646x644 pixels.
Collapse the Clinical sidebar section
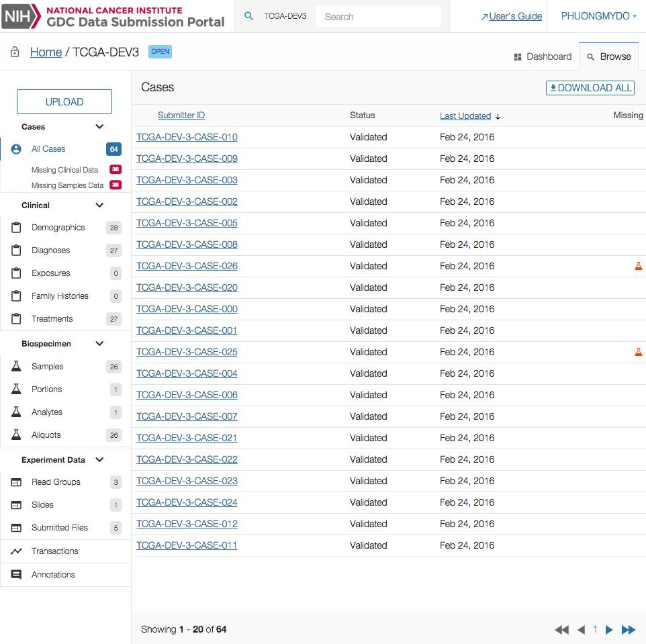pyautogui.click(x=99, y=205)
